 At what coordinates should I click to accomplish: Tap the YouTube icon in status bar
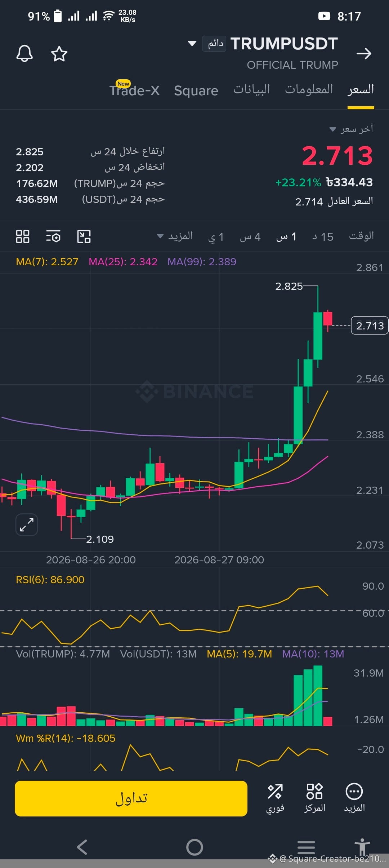point(324,16)
